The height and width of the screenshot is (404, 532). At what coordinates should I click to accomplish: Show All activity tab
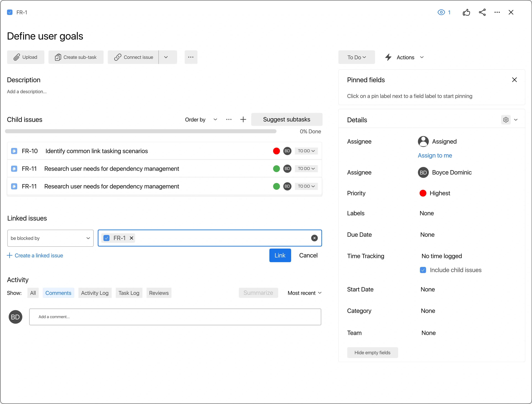(x=33, y=293)
